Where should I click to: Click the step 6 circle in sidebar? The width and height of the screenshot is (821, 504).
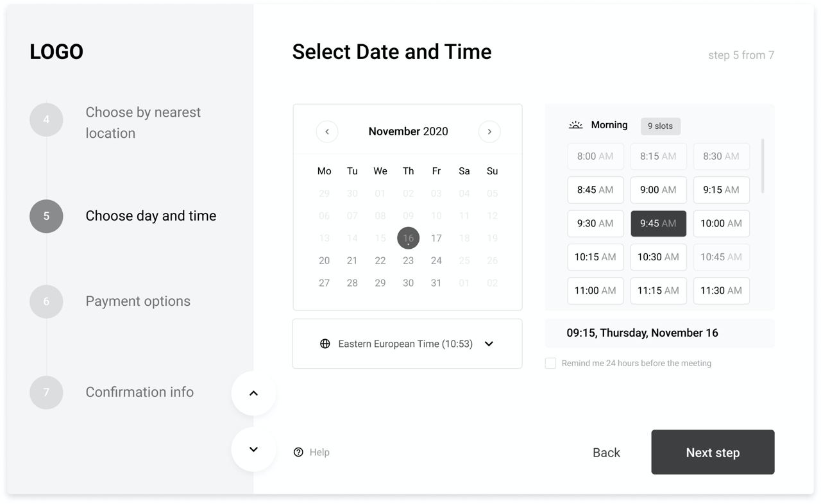[x=46, y=301]
